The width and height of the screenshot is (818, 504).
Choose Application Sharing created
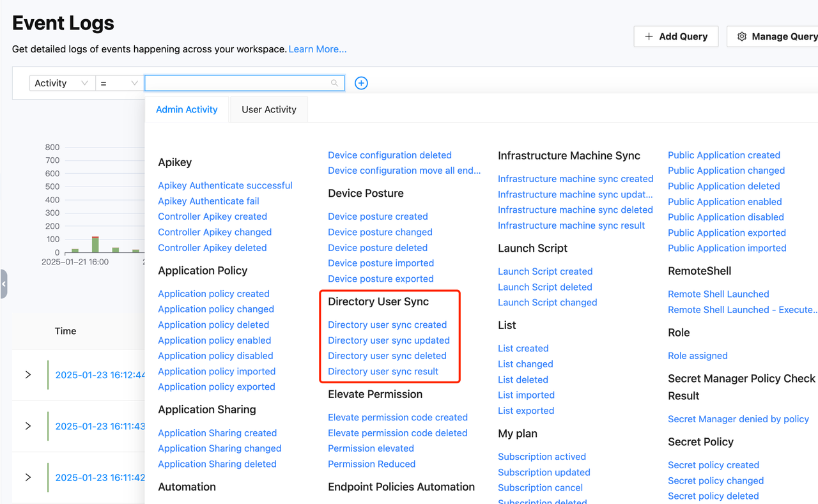point(217,433)
